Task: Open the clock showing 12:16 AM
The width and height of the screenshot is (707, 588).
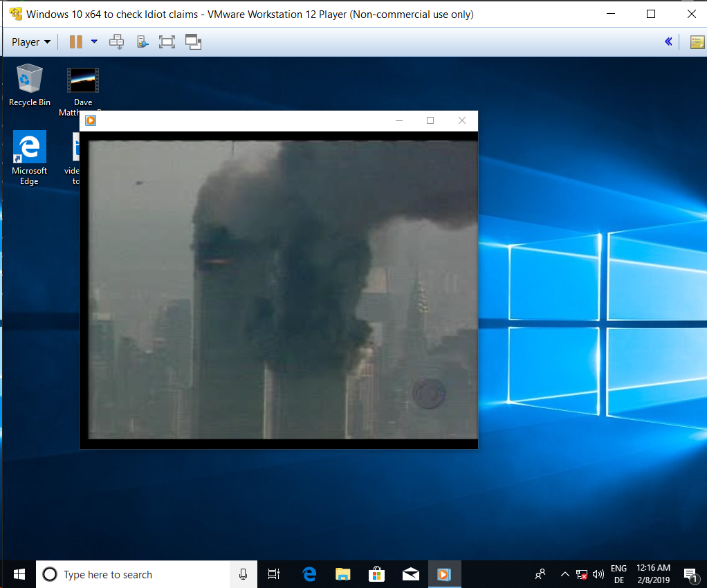Action: [653, 574]
